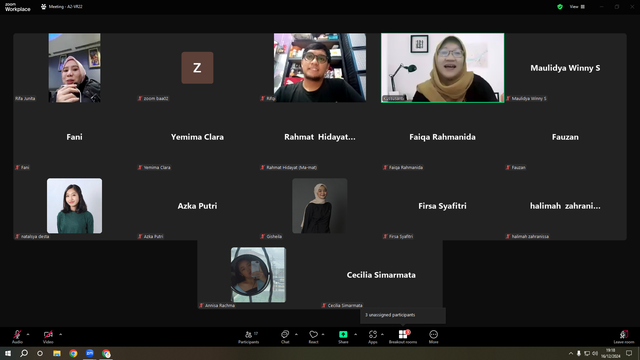Select Gisheila's profile photo tile
This screenshot has width=640, height=360.
click(320, 206)
